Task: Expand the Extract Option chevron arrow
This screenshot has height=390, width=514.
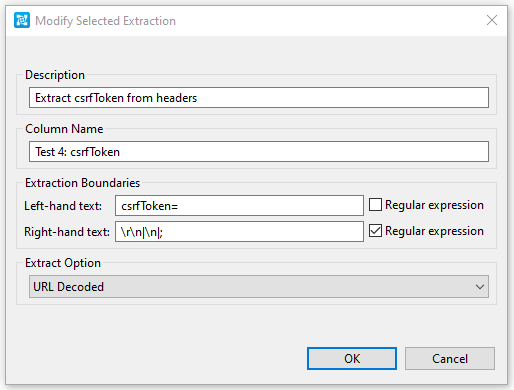Action: pos(480,287)
